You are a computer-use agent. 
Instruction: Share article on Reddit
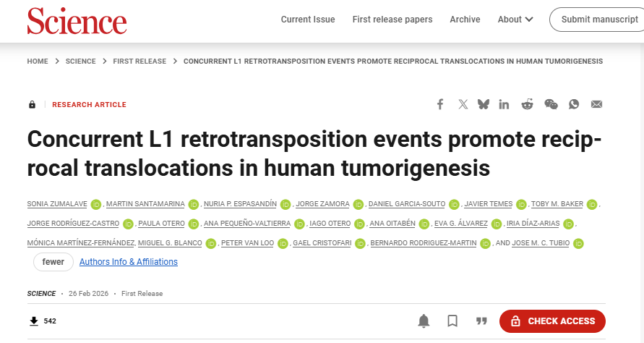coord(528,104)
